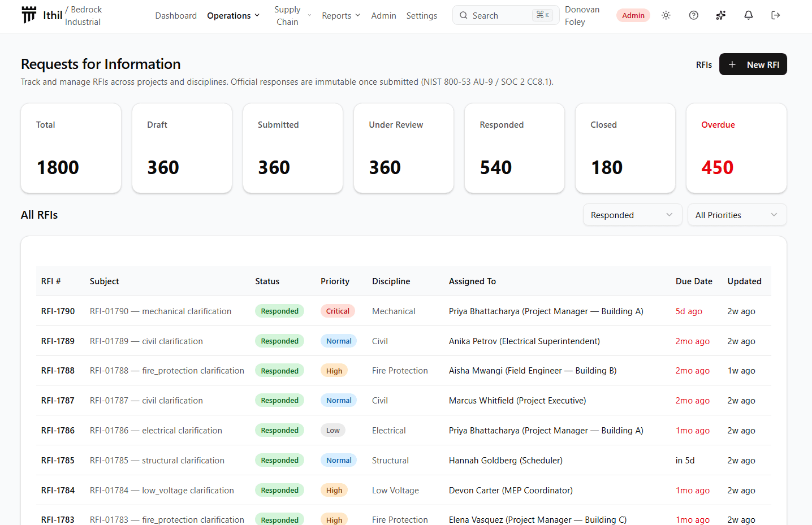
Task: Click the Status column header
Action: pyautogui.click(x=267, y=281)
